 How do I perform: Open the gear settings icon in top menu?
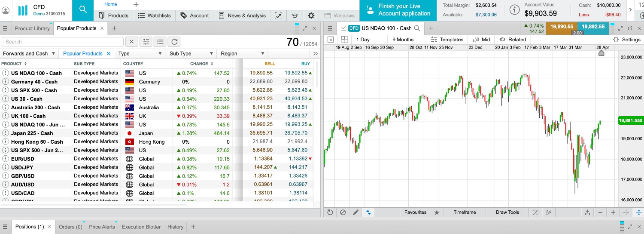pyautogui.click(x=311, y=15)
